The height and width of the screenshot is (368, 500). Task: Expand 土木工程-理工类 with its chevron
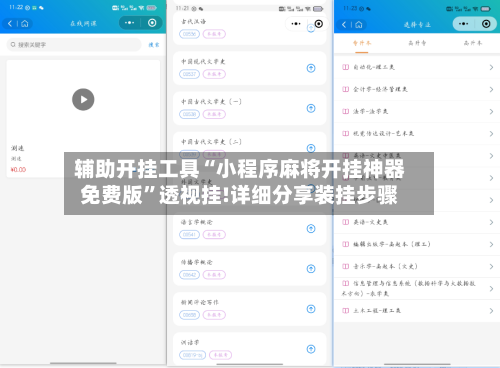tap(491, 311)
